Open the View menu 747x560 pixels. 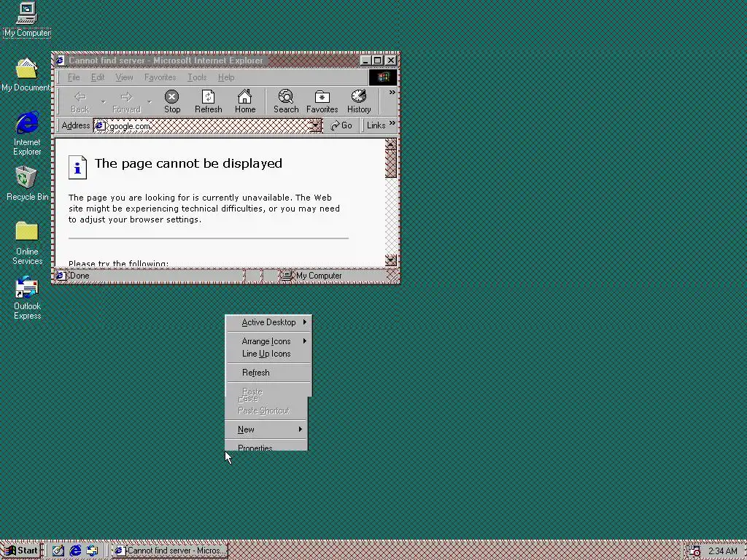click(x=124, y=77)
